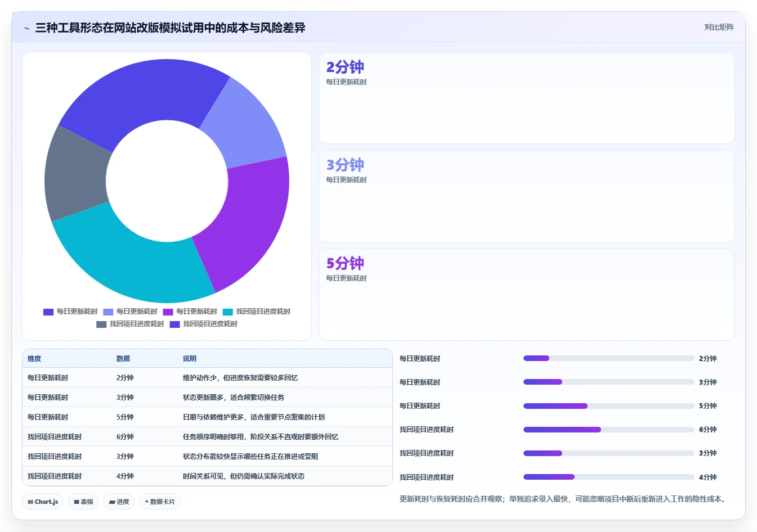Screen dimensions: 757x532
Task: Select the 5分钟 data card
Action: click(526, 294)
